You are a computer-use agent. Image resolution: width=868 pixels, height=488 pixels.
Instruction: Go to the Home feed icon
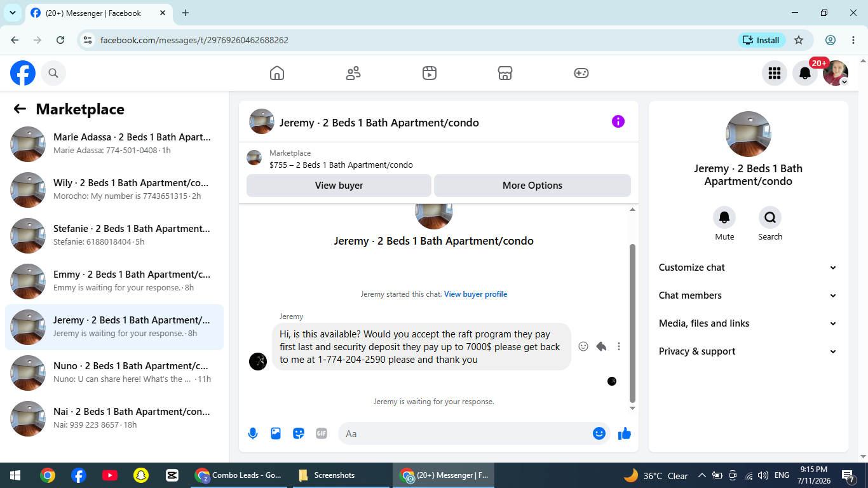(277, 73)
